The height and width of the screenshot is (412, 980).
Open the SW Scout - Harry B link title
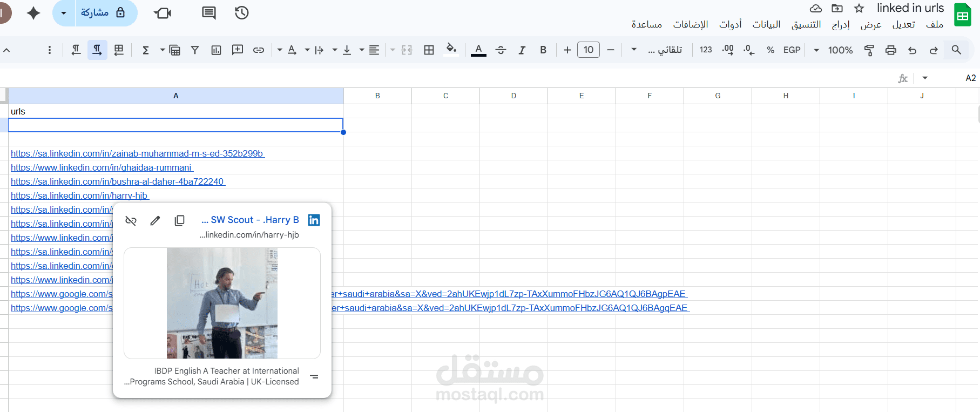click(x=250, y=220)
